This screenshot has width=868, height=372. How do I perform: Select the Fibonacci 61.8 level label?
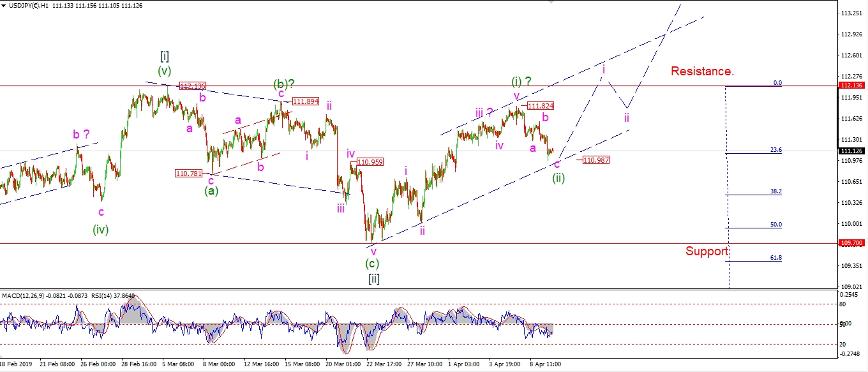[776, 258]
